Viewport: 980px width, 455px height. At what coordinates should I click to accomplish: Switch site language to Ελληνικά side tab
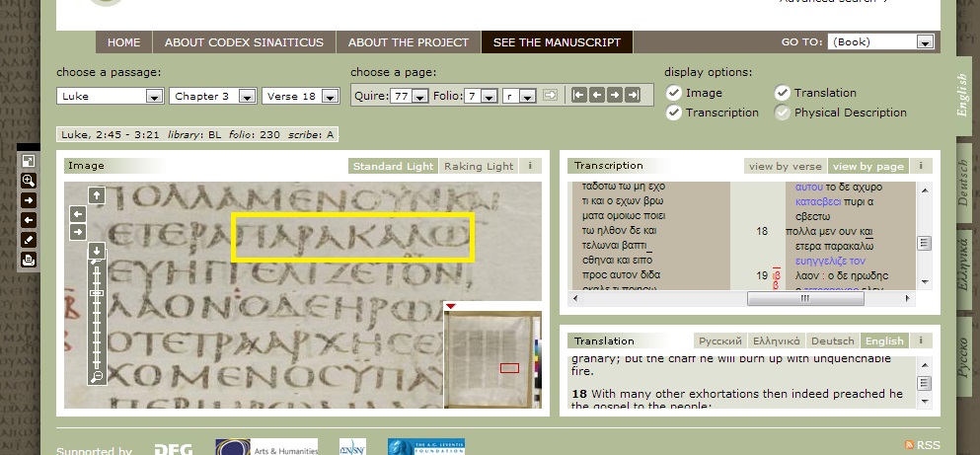[x=964, y=270]
